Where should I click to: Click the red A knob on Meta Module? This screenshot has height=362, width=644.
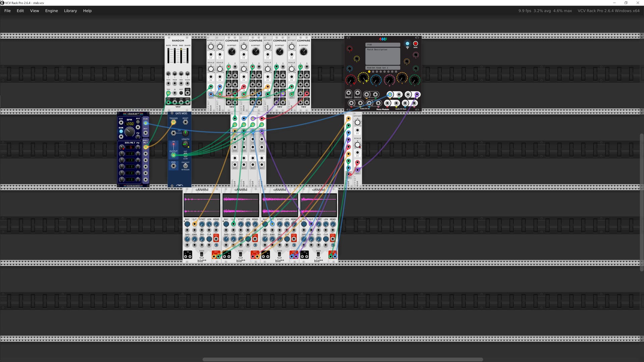point(351,80)
